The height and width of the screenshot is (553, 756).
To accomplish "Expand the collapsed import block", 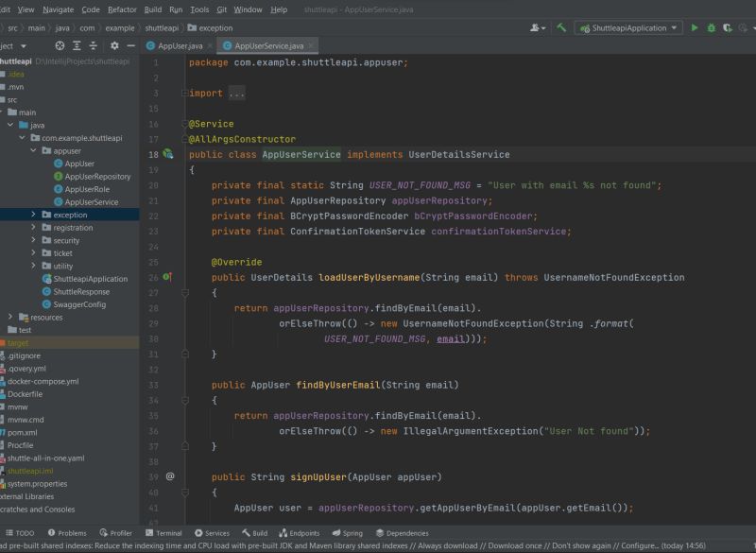I will coord(235,94).
